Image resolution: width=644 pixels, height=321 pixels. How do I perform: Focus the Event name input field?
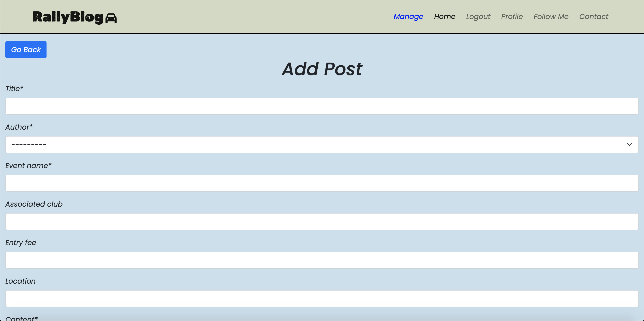[x=322, y=183]
